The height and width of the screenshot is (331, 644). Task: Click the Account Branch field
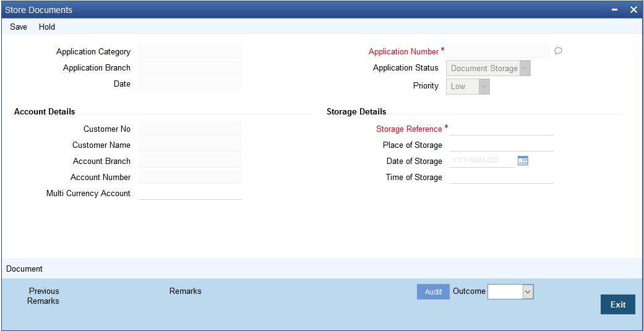click(x=190, y=161)
